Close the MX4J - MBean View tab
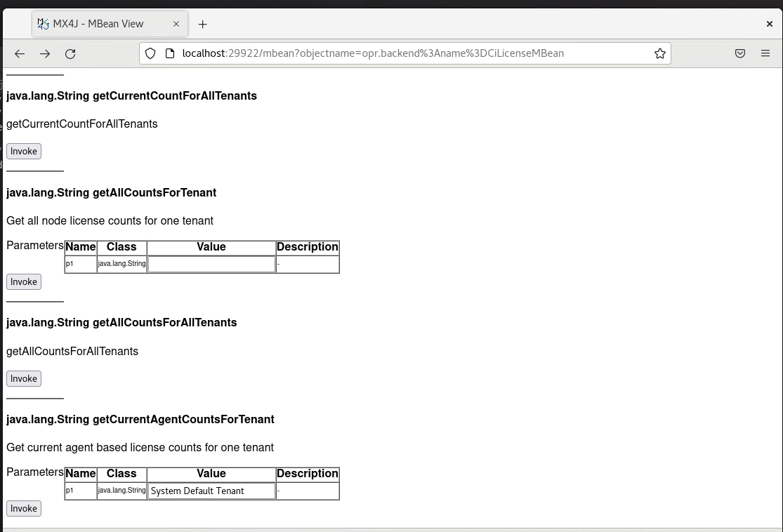Image resolution: width=783 pixels, height=532 pixels. (x=176, y=23)
